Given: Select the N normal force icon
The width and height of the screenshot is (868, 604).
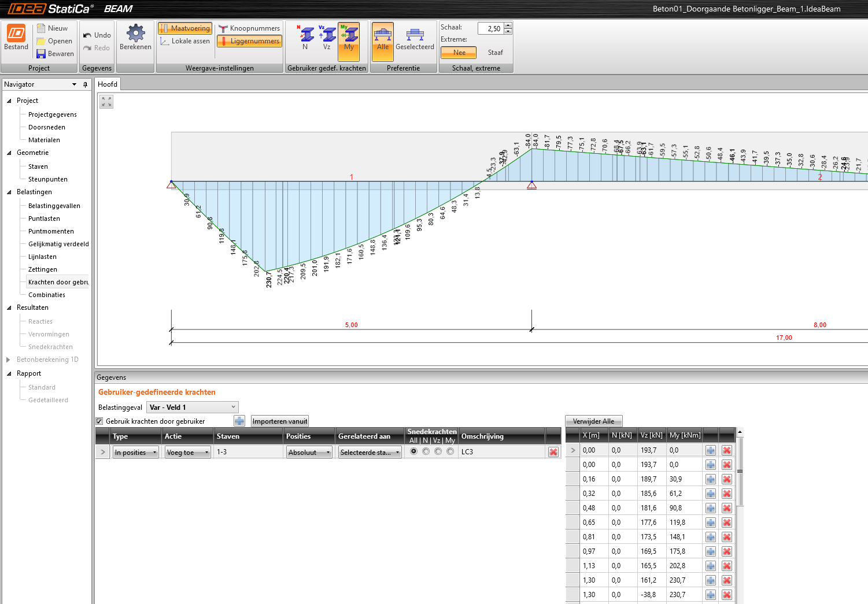Looking at the screenshot, I should point(306,35).
